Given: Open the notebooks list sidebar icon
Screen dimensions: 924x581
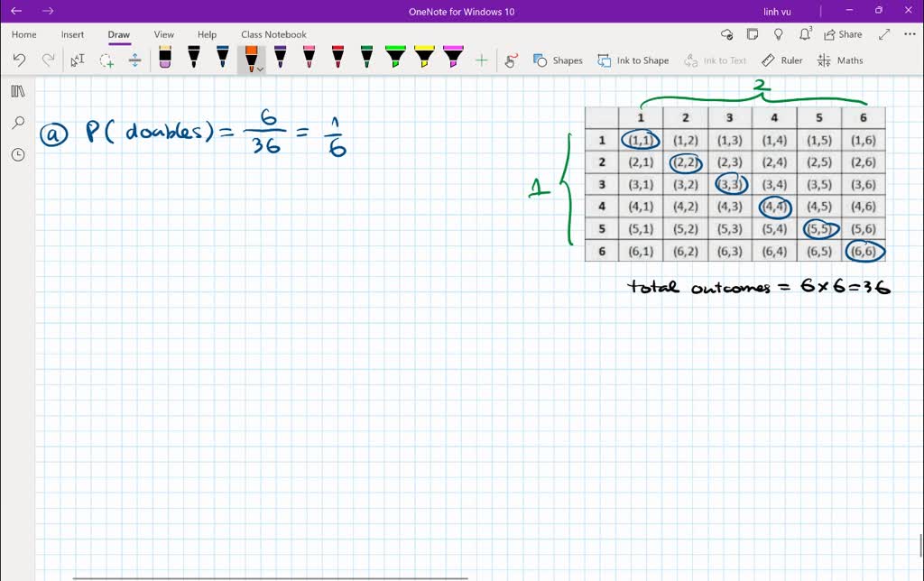Looking at the screenshot, I should tap(18, 90).
